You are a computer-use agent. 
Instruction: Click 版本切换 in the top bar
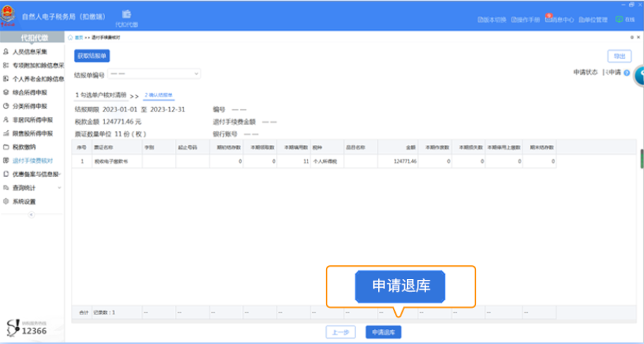[x=492, y=20]
